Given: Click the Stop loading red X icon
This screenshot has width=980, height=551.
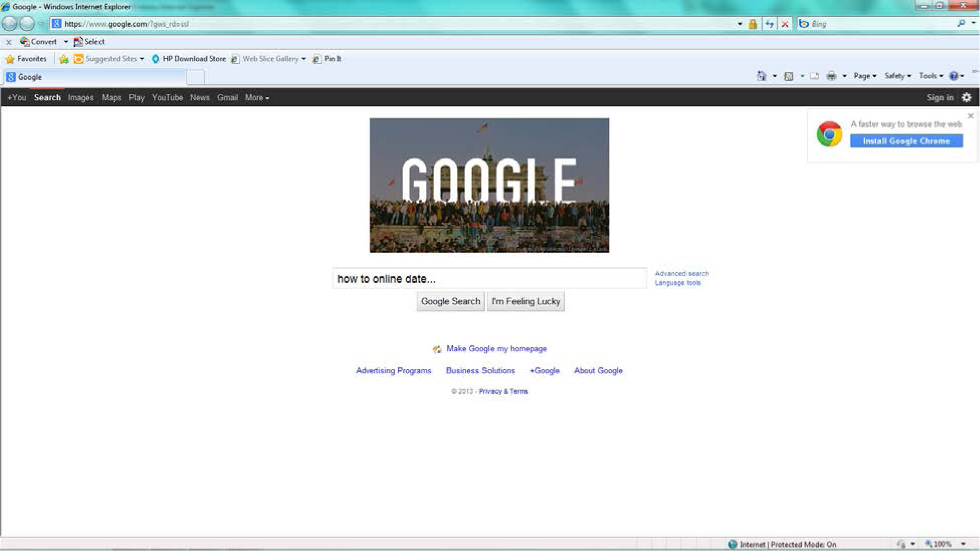Looking at the screenshot, I should pos(785,24).
